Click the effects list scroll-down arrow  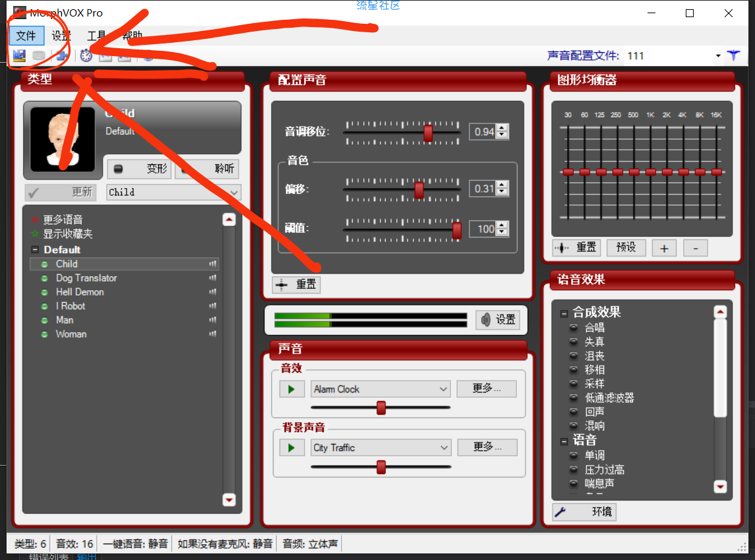point(720,486)
